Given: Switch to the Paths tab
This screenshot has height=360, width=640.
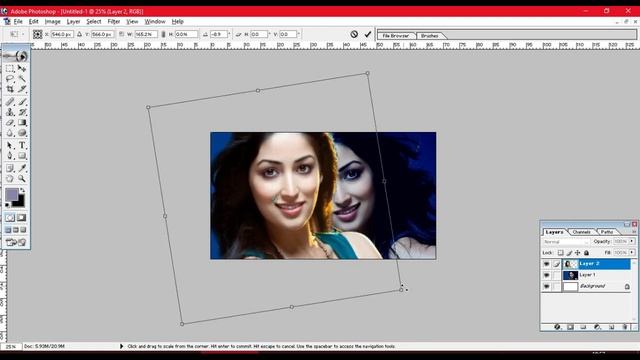Looking at the screenshot, I should pos(607,232).
